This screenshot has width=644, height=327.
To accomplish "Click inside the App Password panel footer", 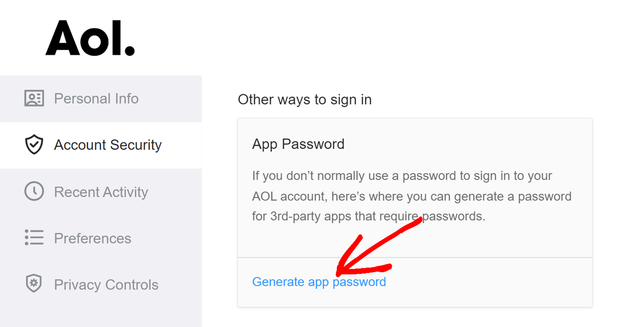I will point(483,282).
